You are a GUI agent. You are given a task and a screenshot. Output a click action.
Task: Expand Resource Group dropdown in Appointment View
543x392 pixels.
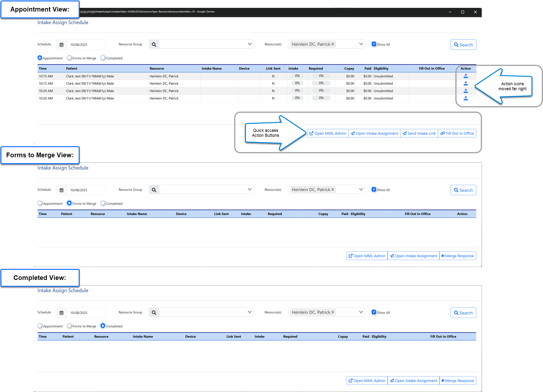click(x=249, y=44)
